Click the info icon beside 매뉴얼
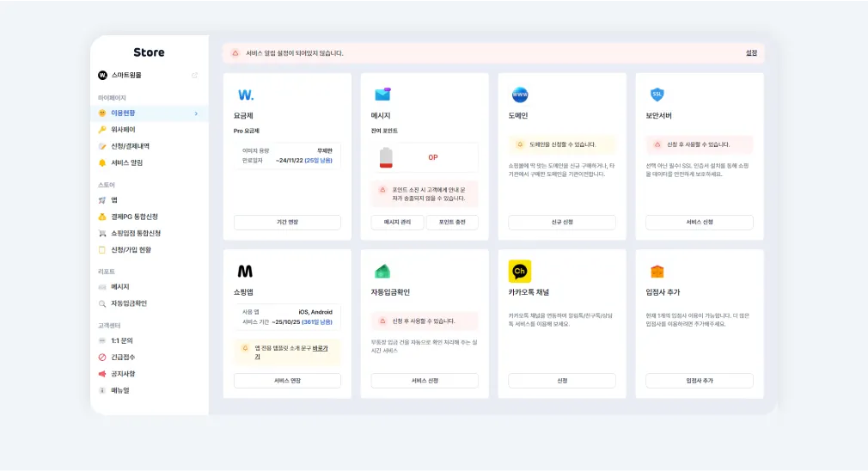The image size is (868, 471). tap(102, 390)
